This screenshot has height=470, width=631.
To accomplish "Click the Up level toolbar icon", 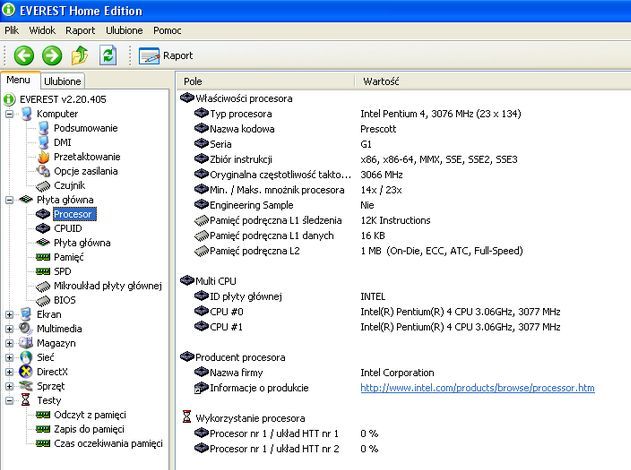I will [x=80, y=55].
